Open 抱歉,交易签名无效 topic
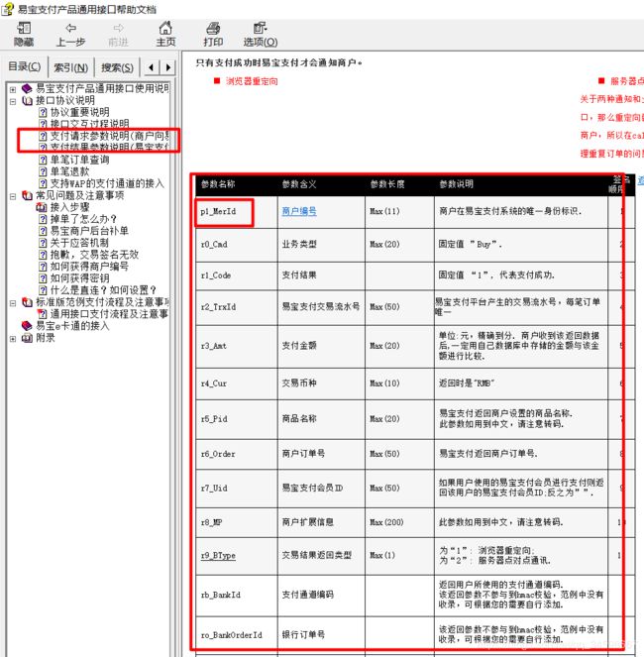The image size is (644, 657). pos(94,255)
